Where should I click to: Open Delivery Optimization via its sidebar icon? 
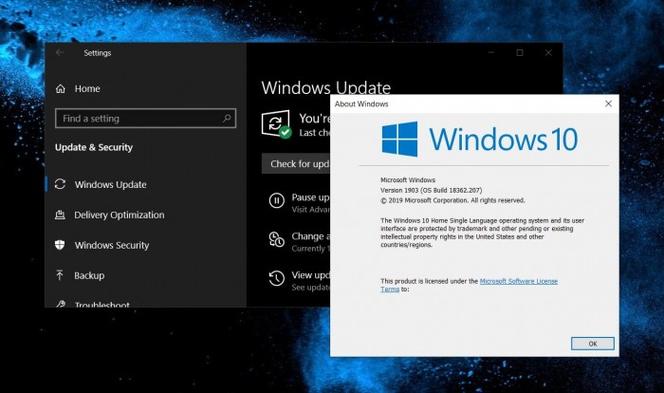click(x=60, y=215)
